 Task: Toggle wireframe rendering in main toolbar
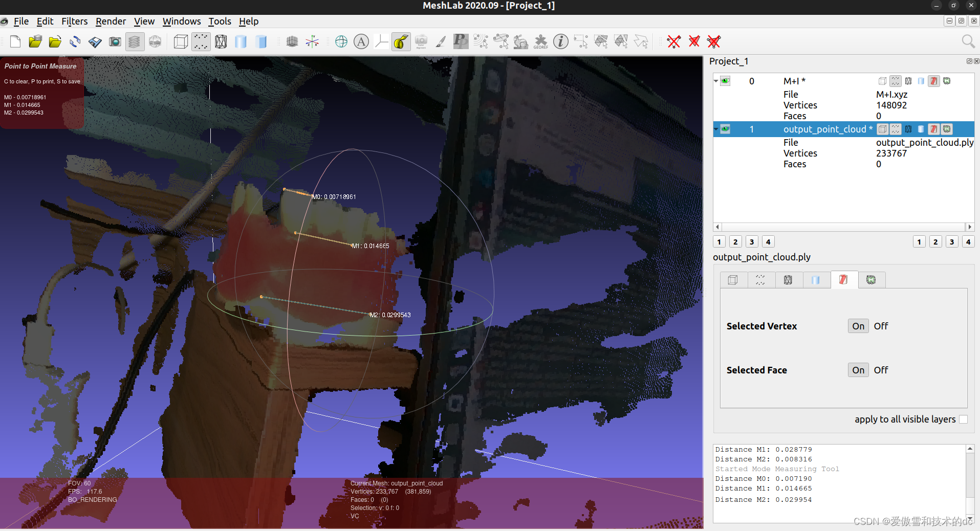(x=221, y=41)
